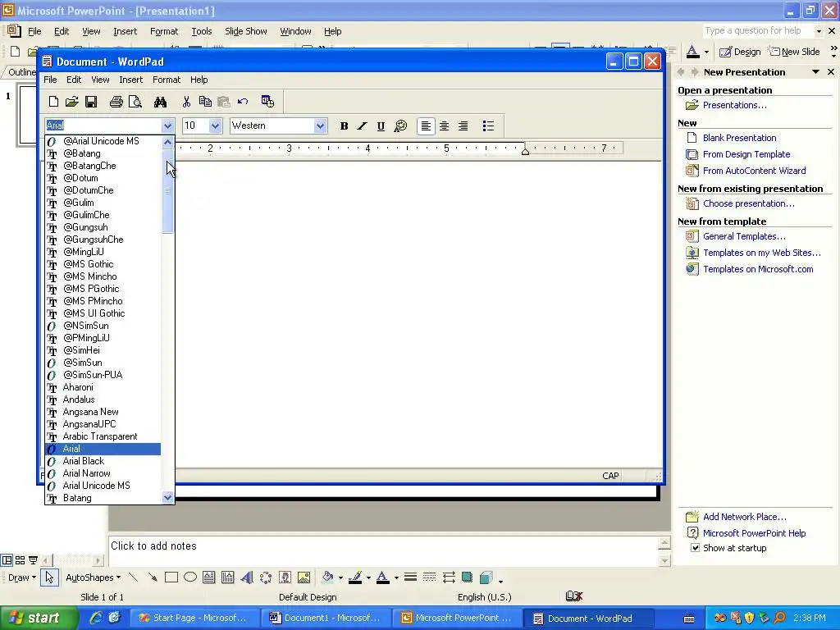Toggle Italic formatting in WordPad
The width and height of the screenshot is (840, 630).
click(362, 126)
